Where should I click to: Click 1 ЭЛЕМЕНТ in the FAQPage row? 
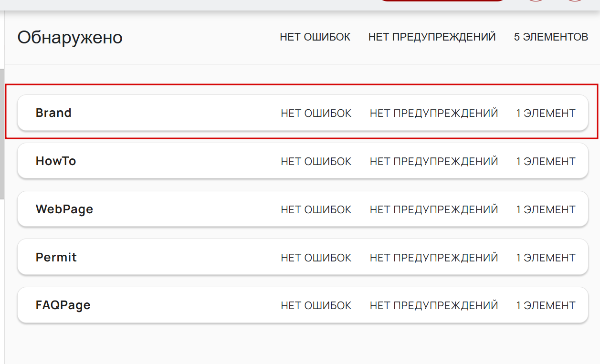click(x=546, y=306)
